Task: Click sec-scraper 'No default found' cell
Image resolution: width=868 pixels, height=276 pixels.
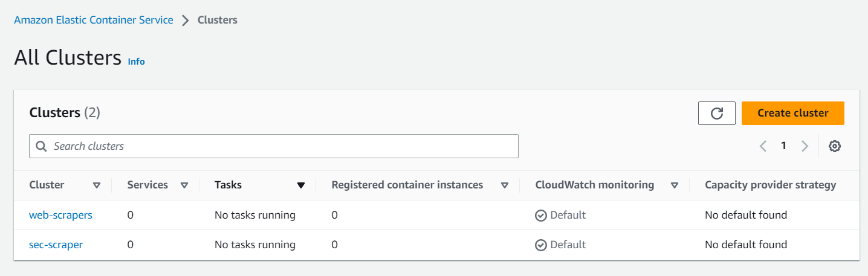Action: (746, 245)
